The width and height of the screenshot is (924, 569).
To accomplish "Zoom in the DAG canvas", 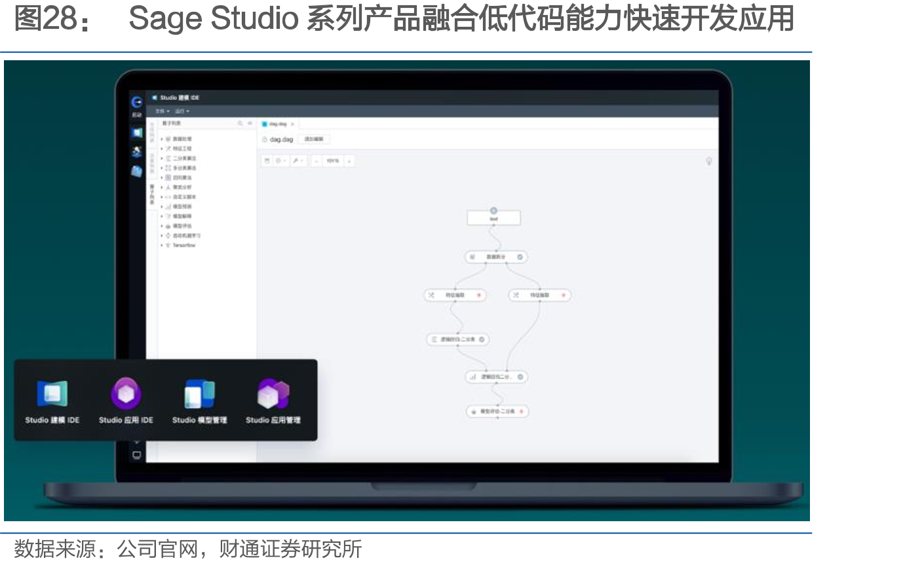I will 349,160.
